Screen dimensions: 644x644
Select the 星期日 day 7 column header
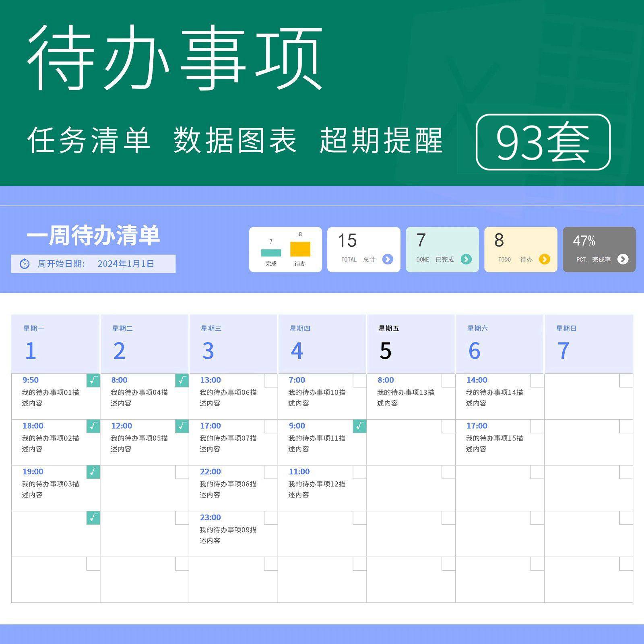(588, 344)
